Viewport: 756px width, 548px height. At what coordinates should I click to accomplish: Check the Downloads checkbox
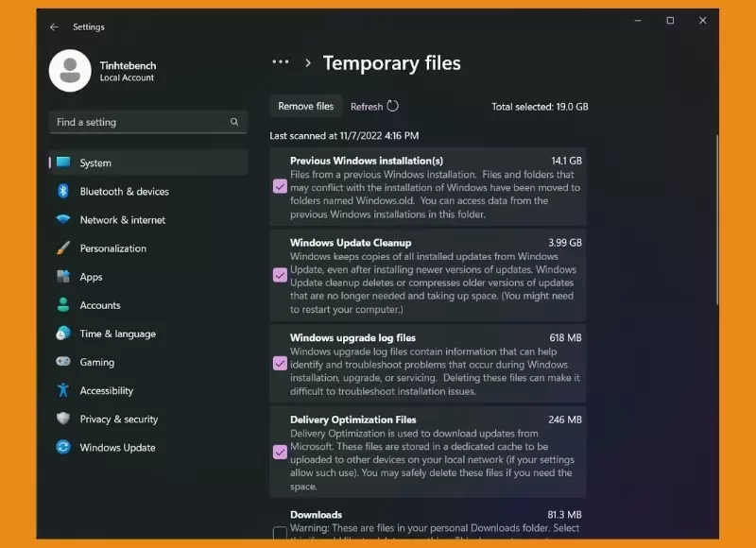click(280, 533)
